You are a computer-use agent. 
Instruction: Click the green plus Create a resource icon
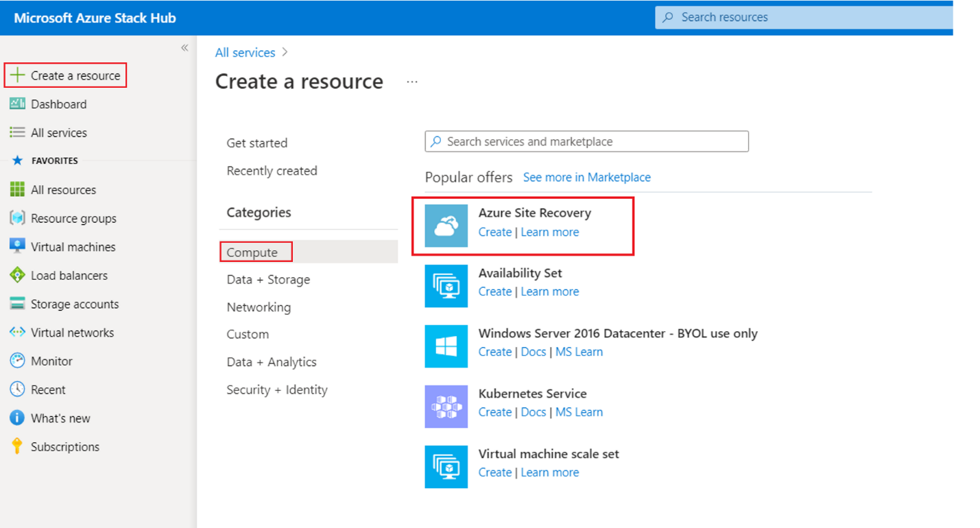click(17, 75)
